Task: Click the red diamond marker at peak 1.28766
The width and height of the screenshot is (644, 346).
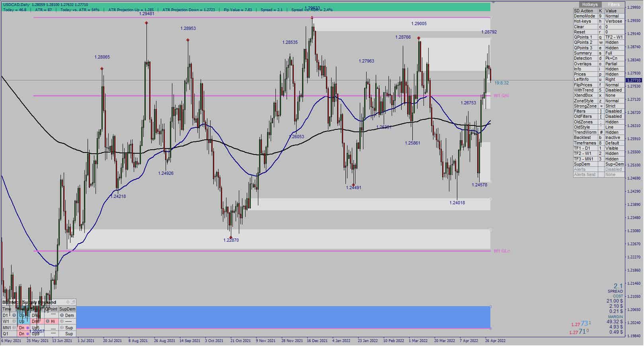Action: click(x=419, y=38)
